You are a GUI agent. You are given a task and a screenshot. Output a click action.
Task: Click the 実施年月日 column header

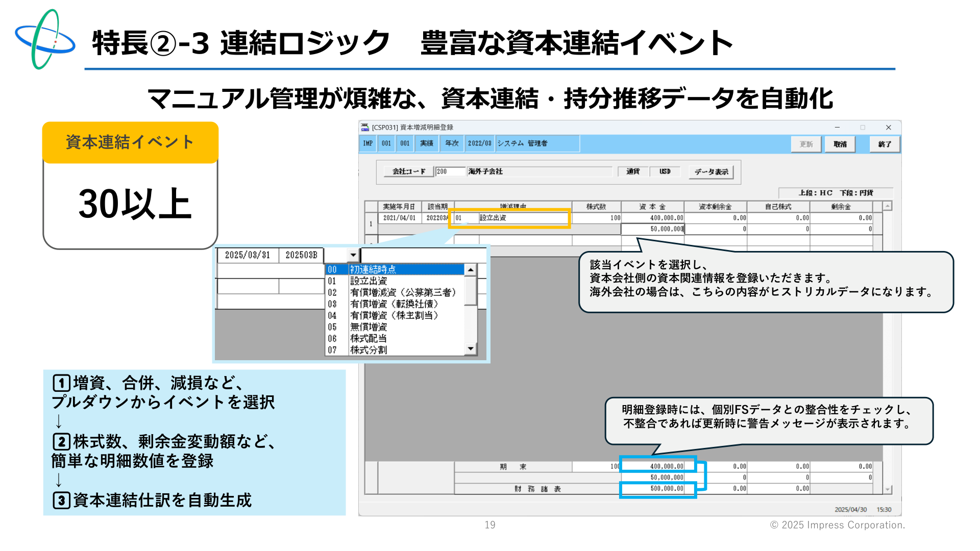pyautogui.click(x=399, y=207)
